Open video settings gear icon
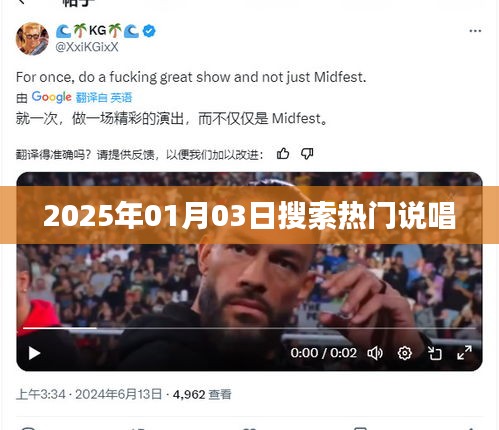 coord(405,353)
